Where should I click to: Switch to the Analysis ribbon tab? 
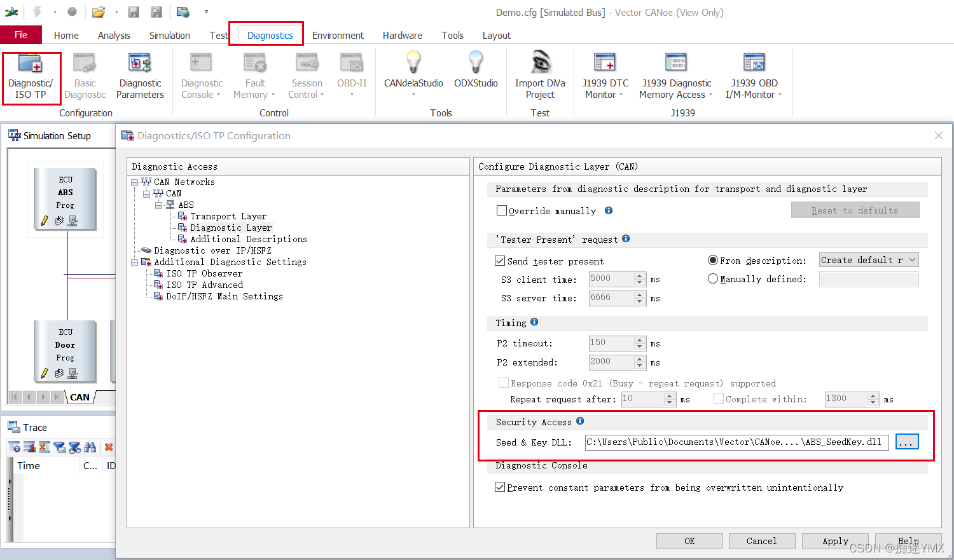[114, 36]
